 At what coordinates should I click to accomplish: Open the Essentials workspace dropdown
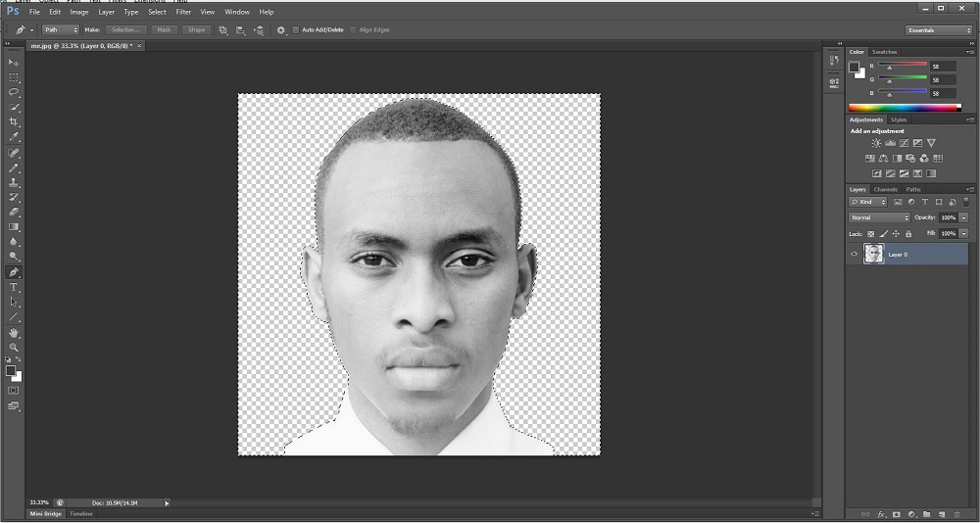tap(938, 30)
